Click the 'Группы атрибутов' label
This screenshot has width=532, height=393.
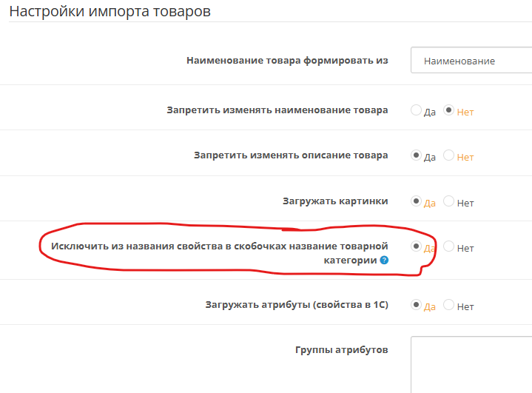point(341,350)
